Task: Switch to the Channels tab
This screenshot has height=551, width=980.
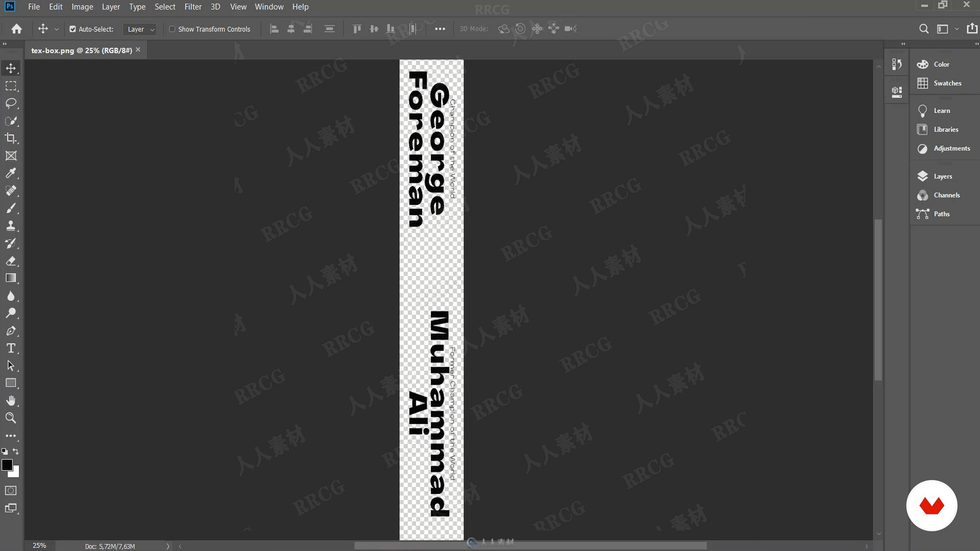Action: tap(946, 194)
